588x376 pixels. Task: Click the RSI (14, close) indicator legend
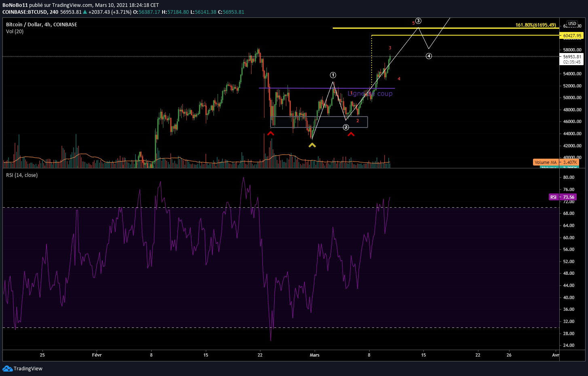(x=22, y=175)
